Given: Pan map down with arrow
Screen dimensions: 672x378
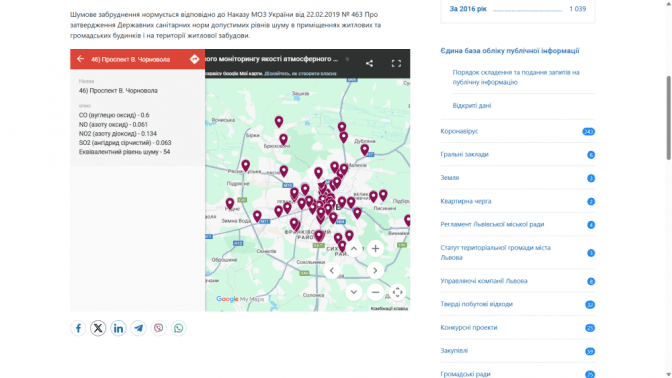Looking at the screenshot, I should pyautogui.click(x=354, y=292).
